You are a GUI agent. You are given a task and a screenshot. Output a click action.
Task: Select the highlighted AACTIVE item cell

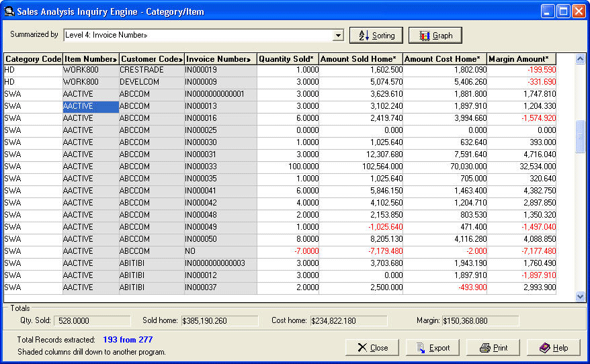click(x=91, y=106)
